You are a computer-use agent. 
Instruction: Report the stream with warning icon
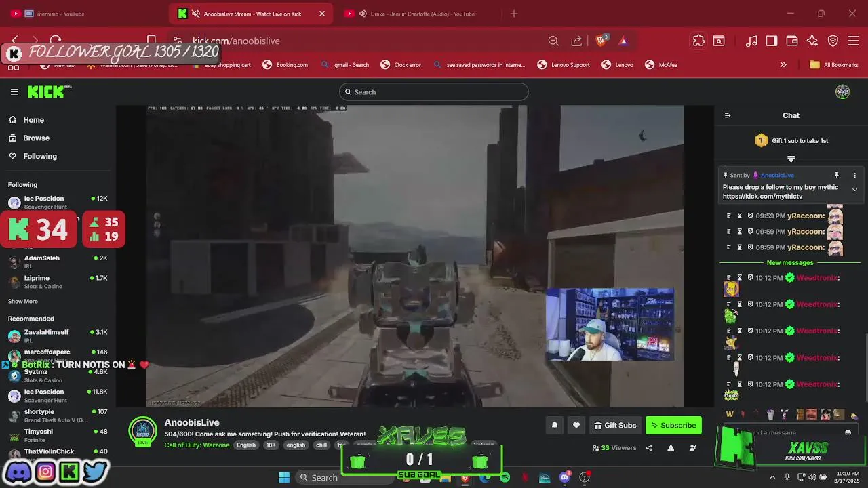click(671, 447)
